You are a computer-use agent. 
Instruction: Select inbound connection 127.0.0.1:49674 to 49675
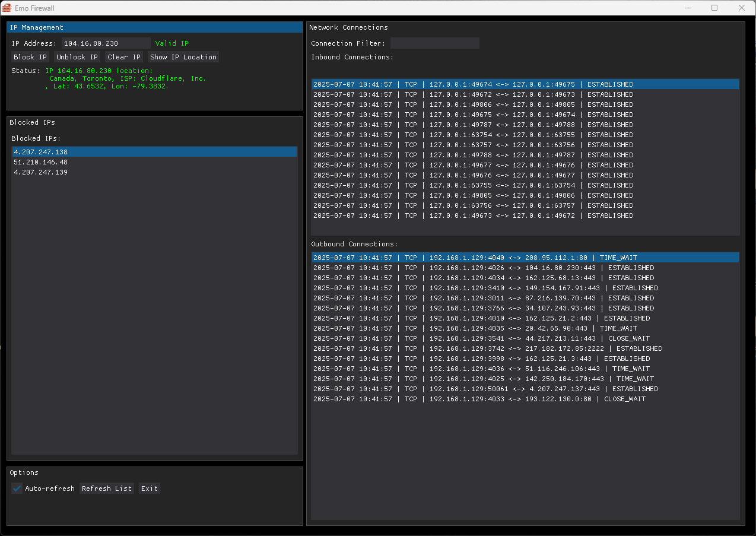pos(525,84)
